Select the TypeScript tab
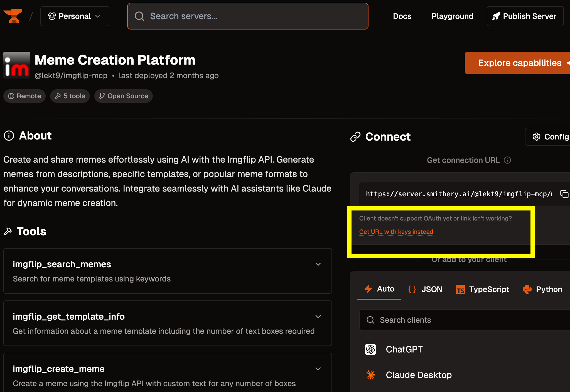This screenshot has height=392, width=570. [x=482, y=289]
